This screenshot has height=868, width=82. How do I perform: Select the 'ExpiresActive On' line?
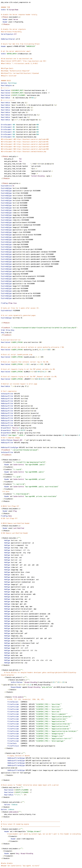[8, 186]
